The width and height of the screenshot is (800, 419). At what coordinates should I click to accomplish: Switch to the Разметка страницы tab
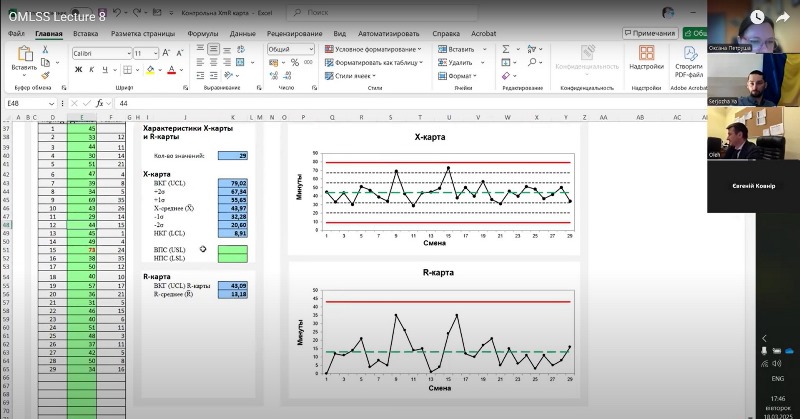click(143, 34)
